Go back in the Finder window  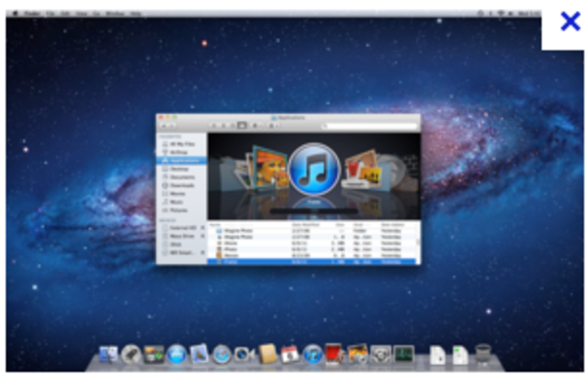coord(164,125)
